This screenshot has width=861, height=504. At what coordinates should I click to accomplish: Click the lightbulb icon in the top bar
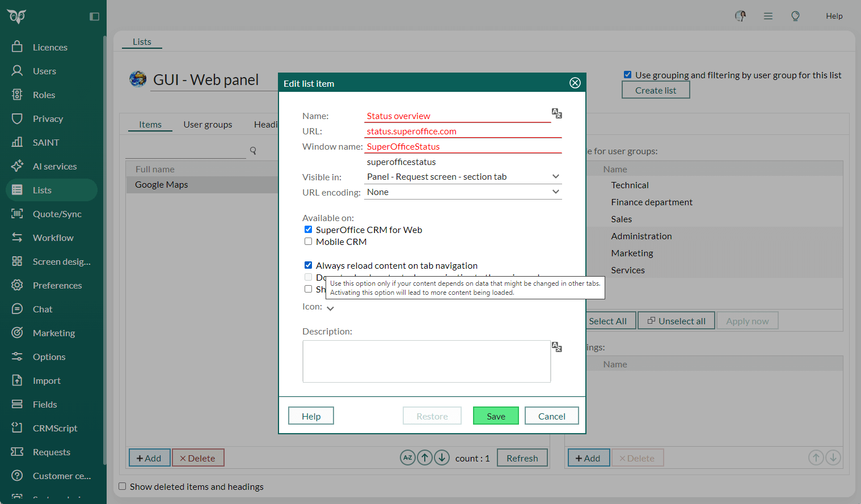point(795,16)
